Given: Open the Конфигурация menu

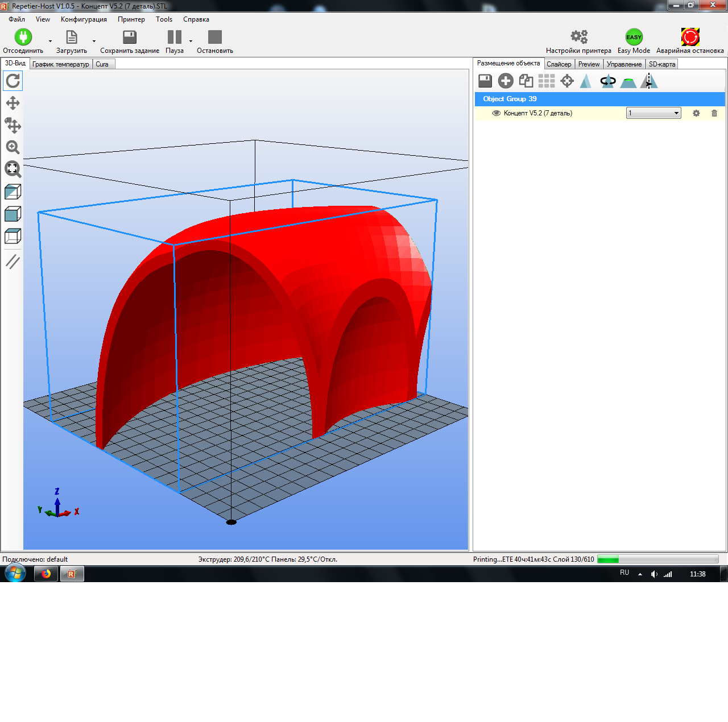Looking at the screenshot, I should [x=84, y=19].
